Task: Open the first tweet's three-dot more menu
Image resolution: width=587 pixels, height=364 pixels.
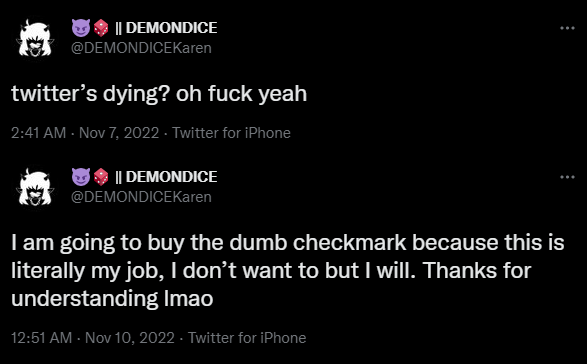Action: click(x=567, y=28)
